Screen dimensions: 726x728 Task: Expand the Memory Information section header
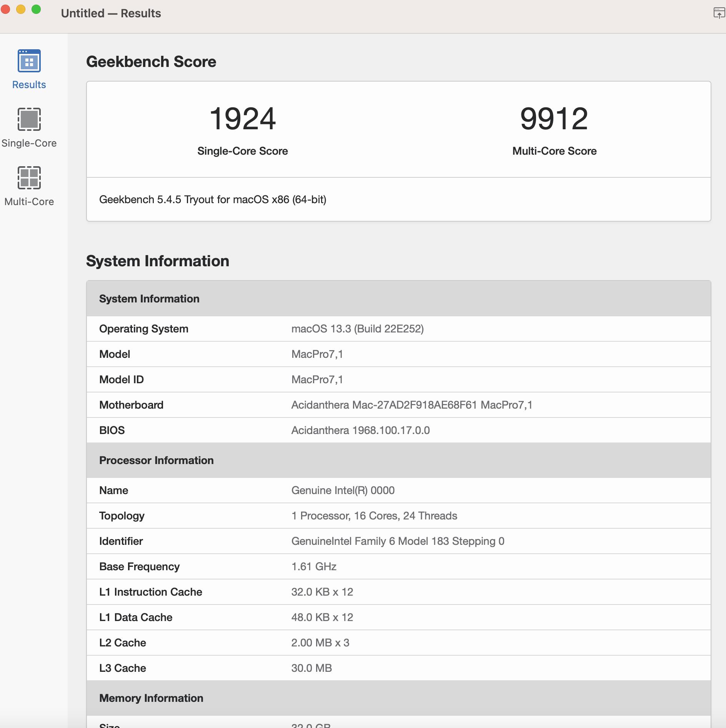point(152,698)
